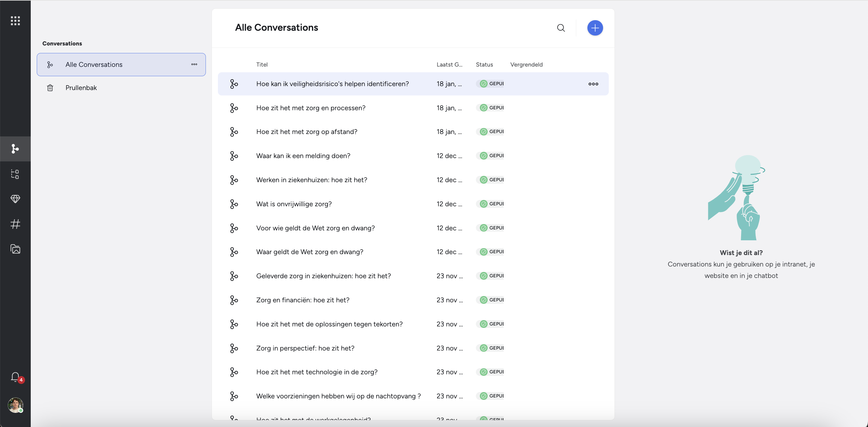Image resolution: width=868 pixels, height=427 pixels.
Task: Create a new conversation with the plus button
Action: [595, 28]
